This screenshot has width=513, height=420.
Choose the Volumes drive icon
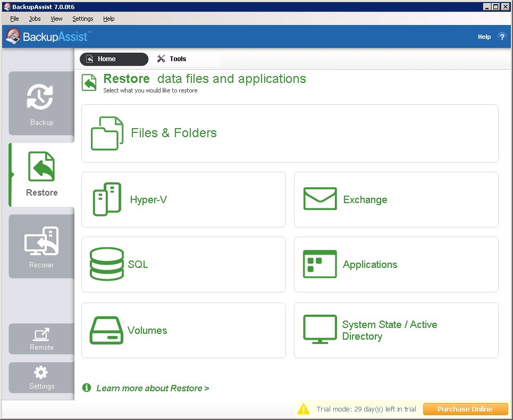[x=107, y=330]
